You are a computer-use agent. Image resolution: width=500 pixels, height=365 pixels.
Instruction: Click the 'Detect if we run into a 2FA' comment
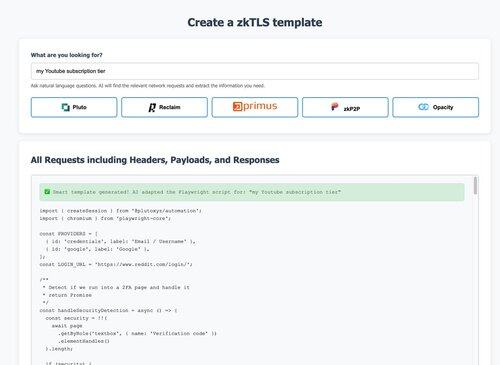coord(116,288)
